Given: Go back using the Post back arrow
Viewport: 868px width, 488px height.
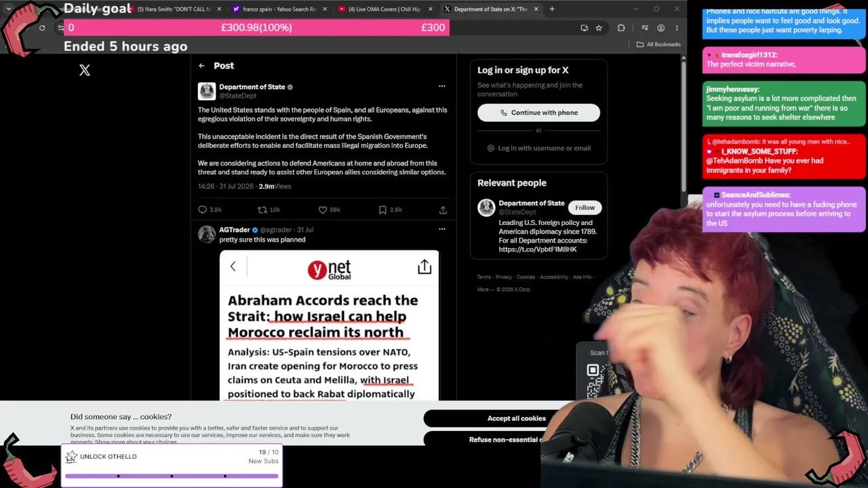Looking at the screenshot, I should pyautogui.click(x=201, y=66).
